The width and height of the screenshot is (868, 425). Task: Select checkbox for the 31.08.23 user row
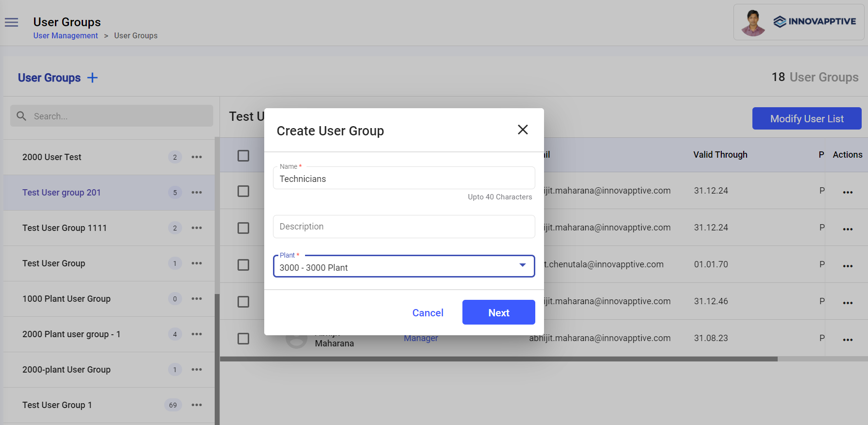(243, 339)
